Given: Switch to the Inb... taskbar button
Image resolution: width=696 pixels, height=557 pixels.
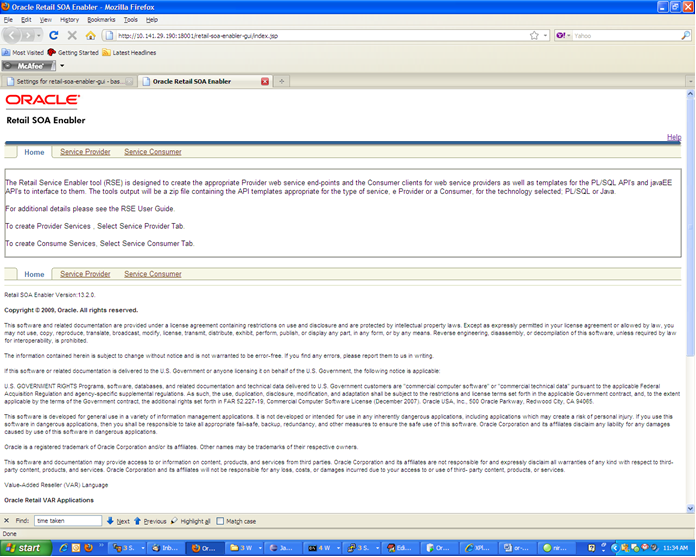Looking at the screenshot, I should [164, 548].
